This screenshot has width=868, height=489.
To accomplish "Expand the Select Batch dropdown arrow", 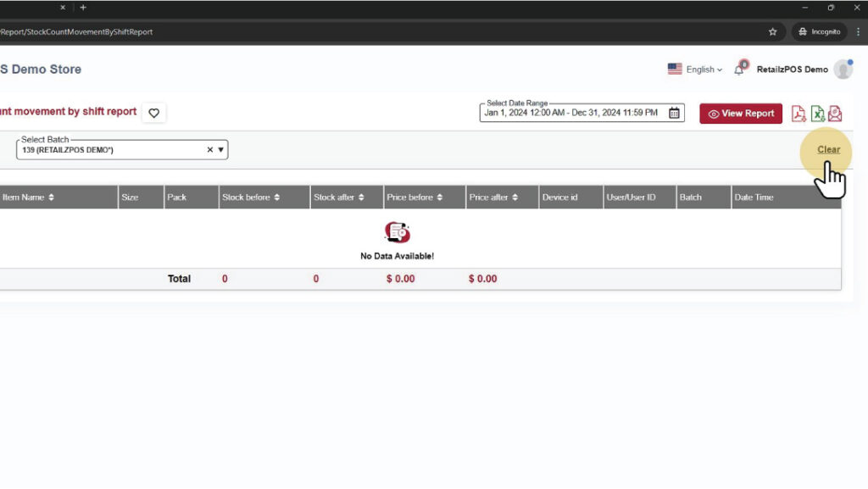I will 221,150.
